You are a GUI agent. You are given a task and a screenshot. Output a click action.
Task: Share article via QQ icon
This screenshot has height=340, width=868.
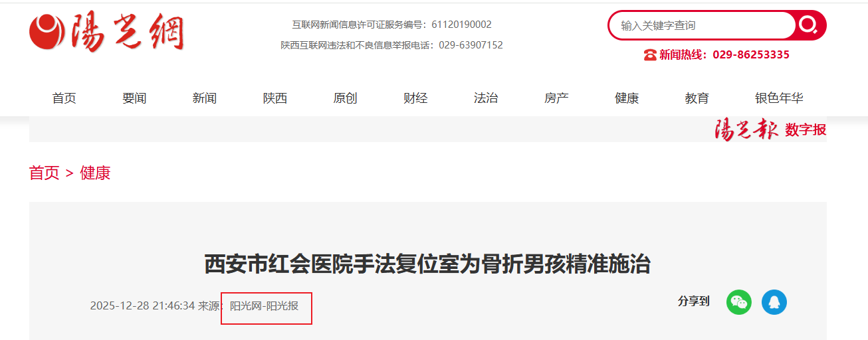[774, 302]
